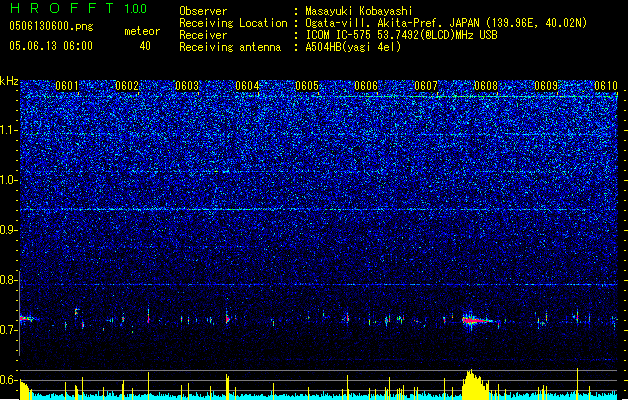This screenshot has height=400, width=629.
Task: Click the 0605 time marker
Action: tap(307, 86)
